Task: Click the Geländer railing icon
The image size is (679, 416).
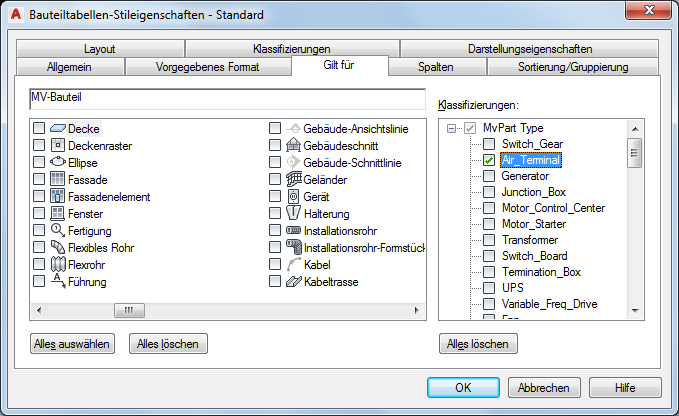Action: tap(293, 179)
